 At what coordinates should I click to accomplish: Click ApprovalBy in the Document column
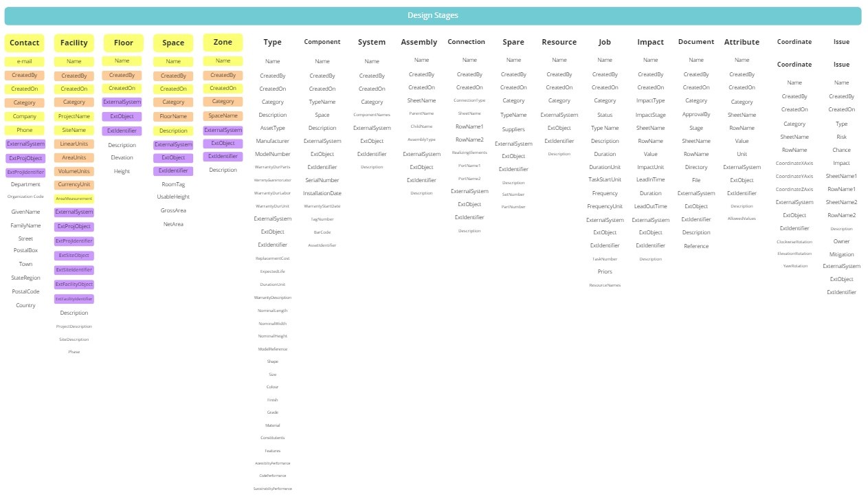(x=696, y=115)
